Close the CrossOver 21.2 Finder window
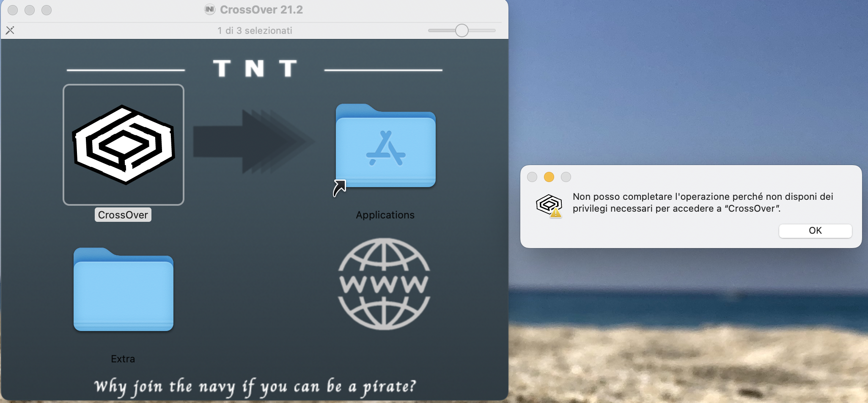The width and height of the screenshot is (868, 403). tap(13, 10)
